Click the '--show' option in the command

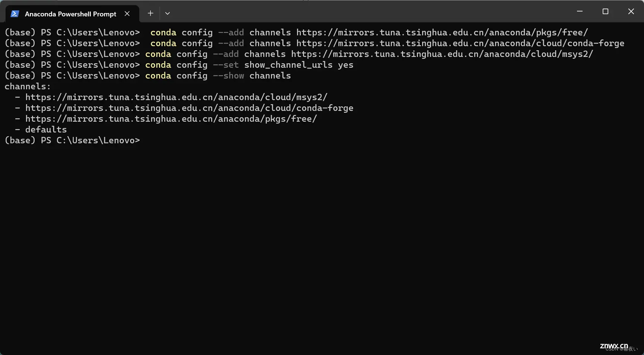click(229, 76)
